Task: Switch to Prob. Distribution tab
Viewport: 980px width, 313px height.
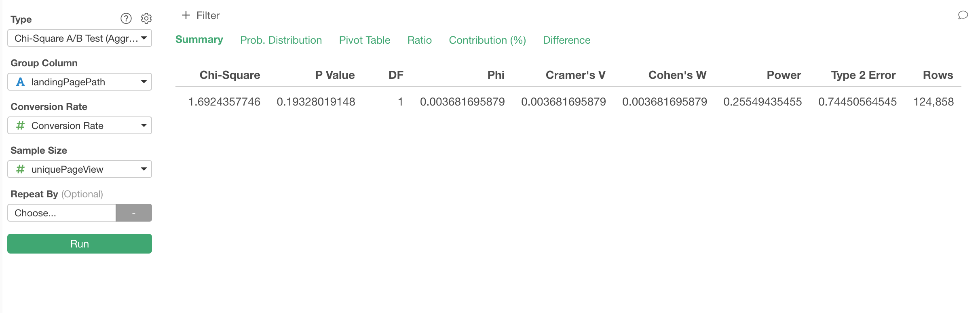Action: 281,40
